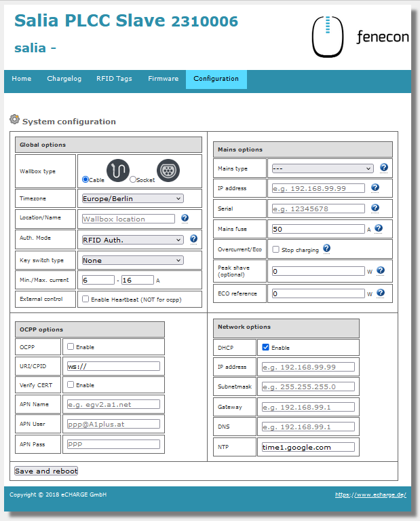Select the Socket radio button
This screenshot has height=521, width=420.
(133, 179)
